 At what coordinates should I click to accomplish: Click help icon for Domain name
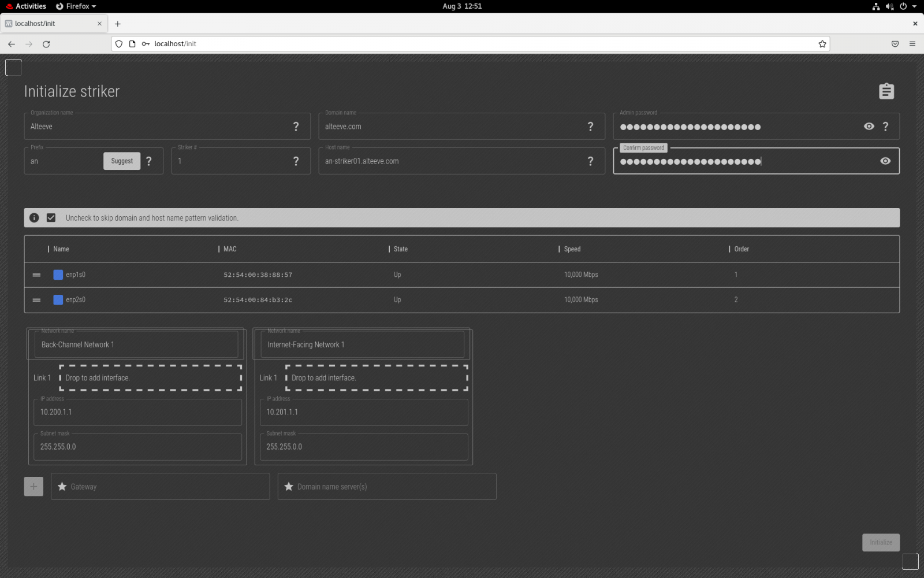point(590,127)
